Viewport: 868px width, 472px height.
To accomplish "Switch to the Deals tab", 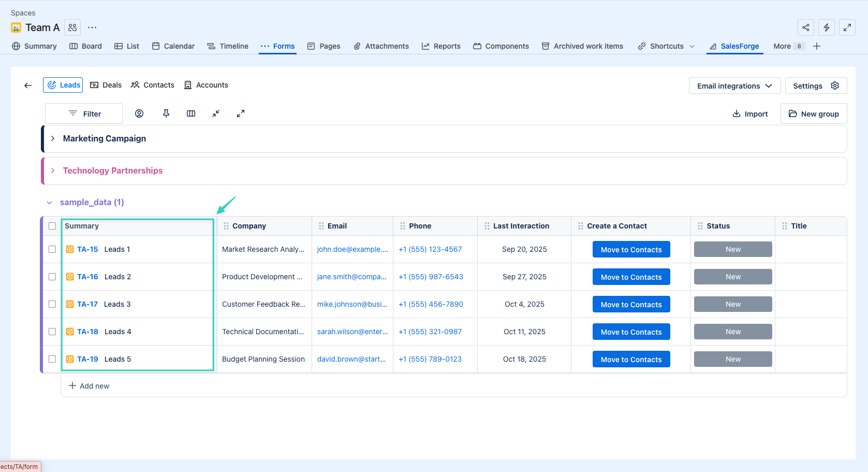I will click(x=106, y=85).
